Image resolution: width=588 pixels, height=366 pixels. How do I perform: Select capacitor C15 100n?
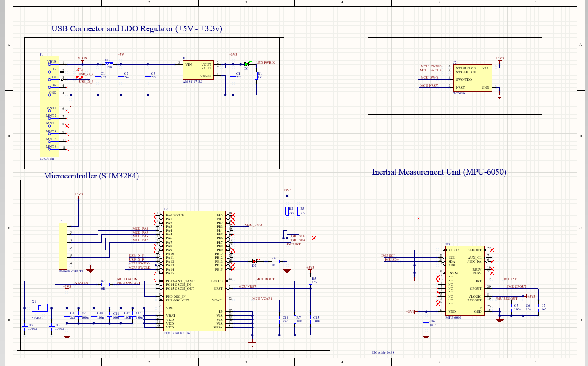tap(310, 319)
